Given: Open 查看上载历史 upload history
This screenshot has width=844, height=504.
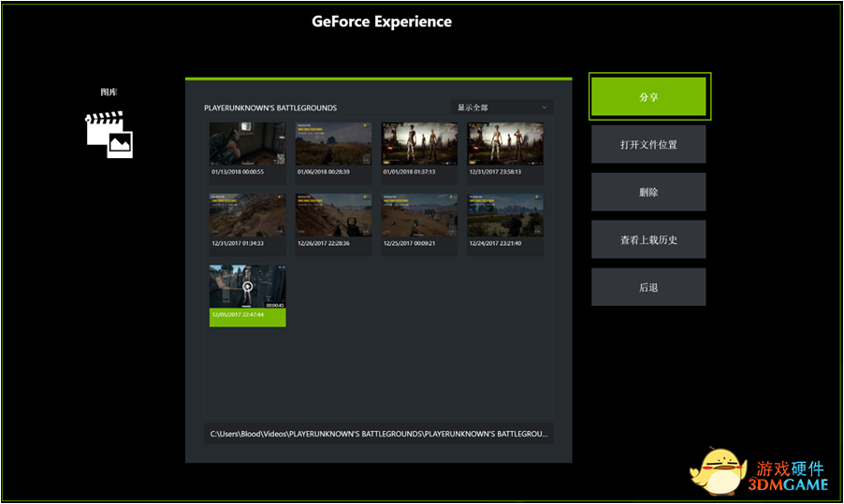Looking at the screenshot, I should (648, 239).
